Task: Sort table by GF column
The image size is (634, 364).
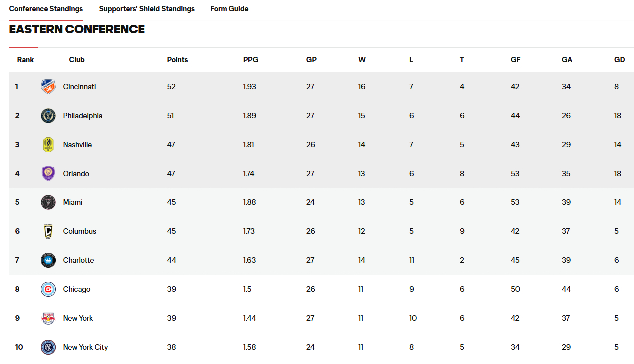Action: coord(516,60)
